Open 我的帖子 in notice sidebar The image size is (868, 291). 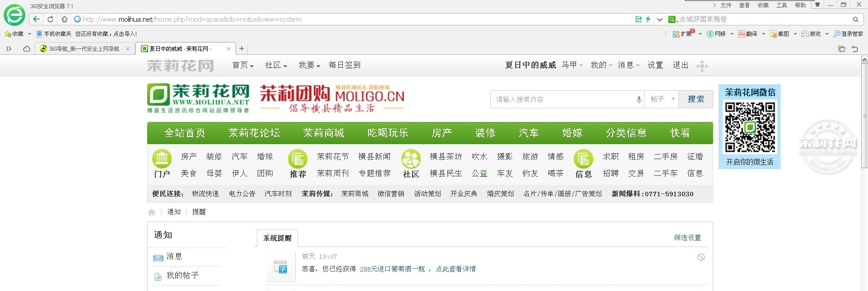click(x=182, y=276)
